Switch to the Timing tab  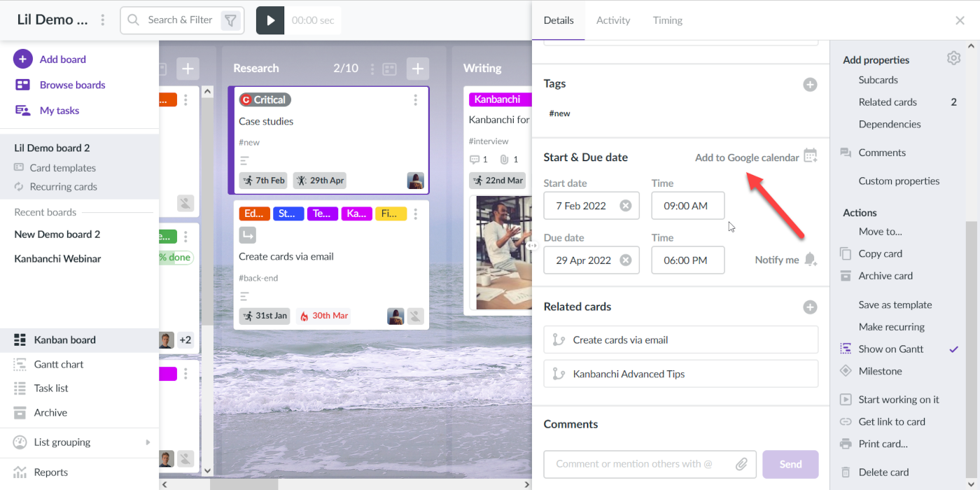[x=668, y=20]
